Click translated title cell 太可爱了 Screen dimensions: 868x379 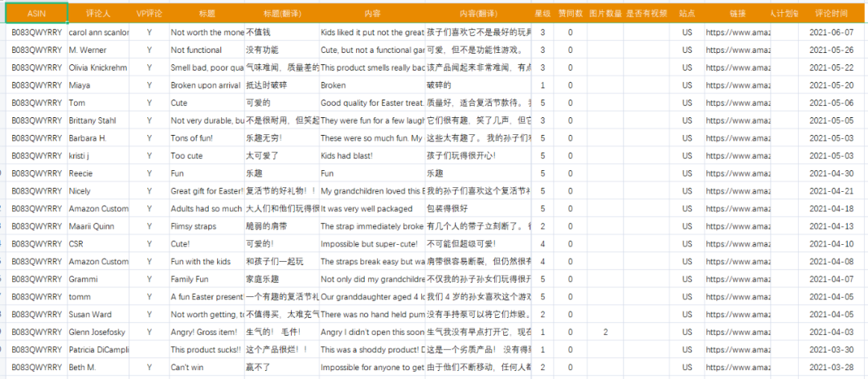point(282,156)
